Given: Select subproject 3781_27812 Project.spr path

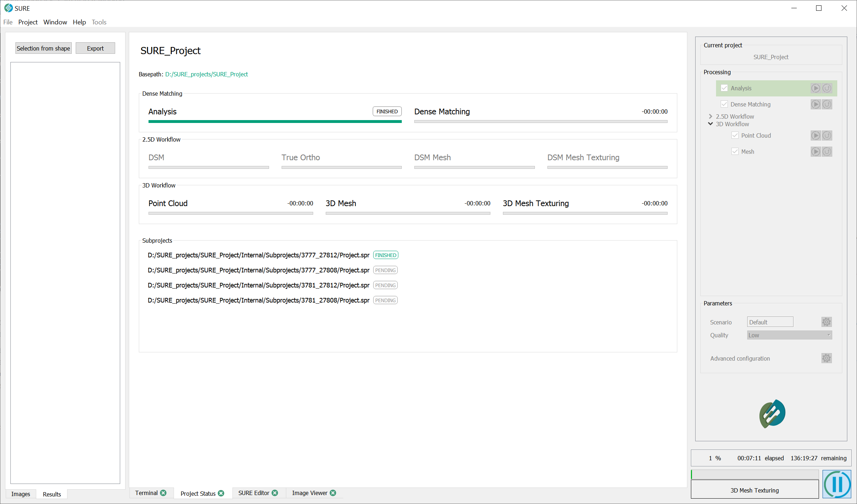Looking at the screenshot, I should 259,285.
